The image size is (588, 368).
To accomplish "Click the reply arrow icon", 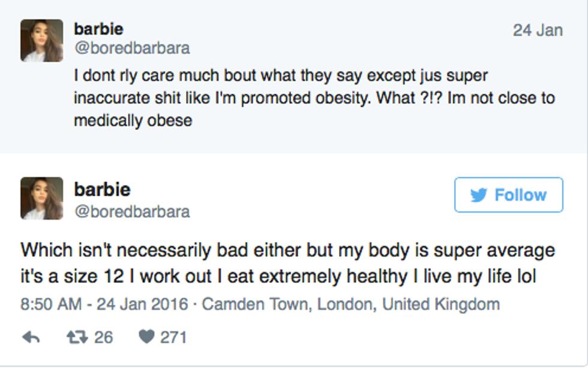I will [x=31, y=337].
